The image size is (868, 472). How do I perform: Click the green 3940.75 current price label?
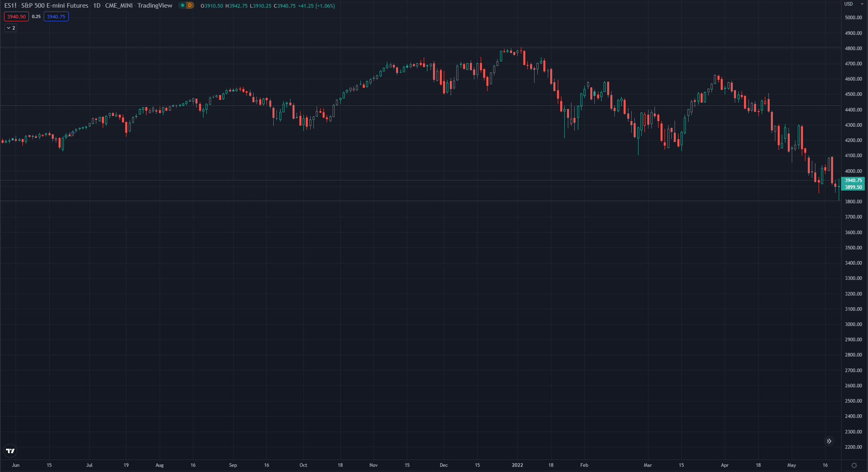click(x=853, y=180)
